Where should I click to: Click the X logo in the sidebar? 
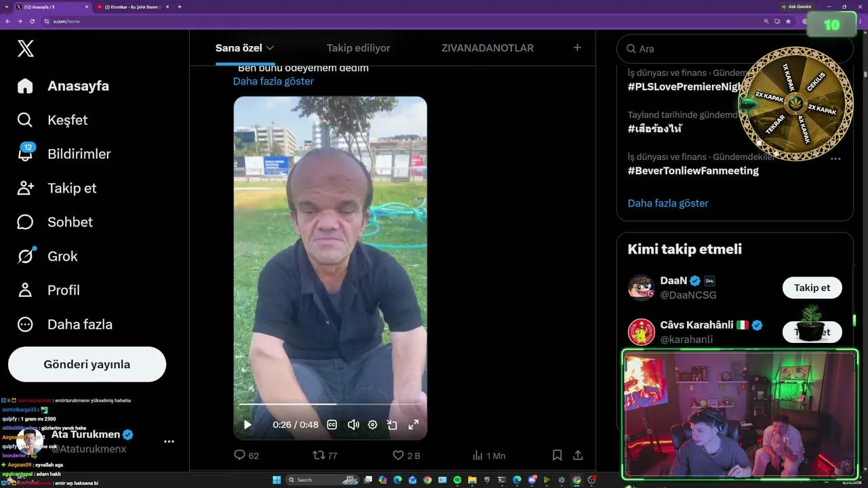26,48
